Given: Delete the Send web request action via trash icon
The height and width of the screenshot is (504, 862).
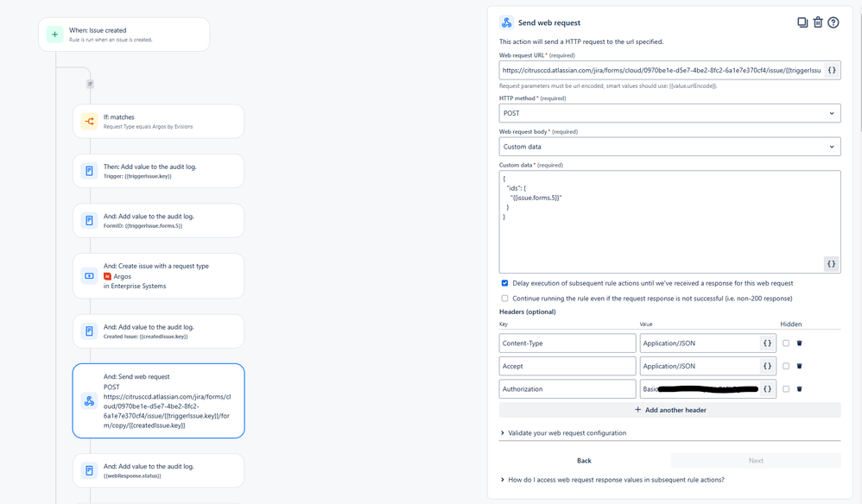Looking at the screenshot, I should pos(818,22).
